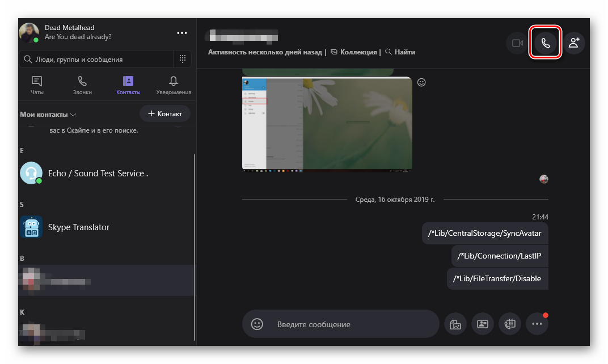This screenshot has width=608, height=364.
Task: Switch to the Звонки tab
Action: (x=82, y=85)
